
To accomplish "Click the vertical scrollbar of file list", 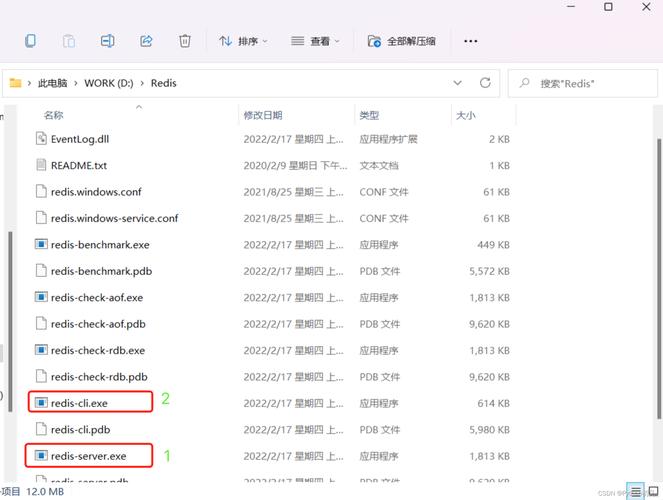I will click(x=659, y=279).
